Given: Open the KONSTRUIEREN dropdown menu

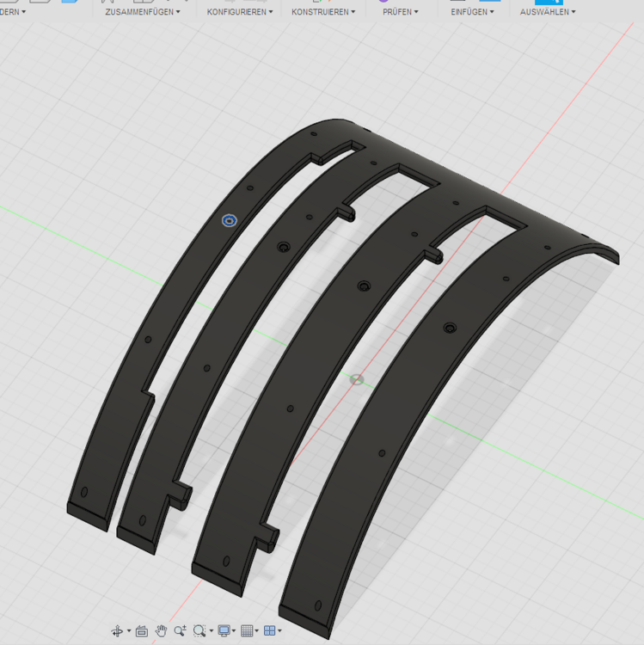Looking at the screenshot, I should pos(323,12).
